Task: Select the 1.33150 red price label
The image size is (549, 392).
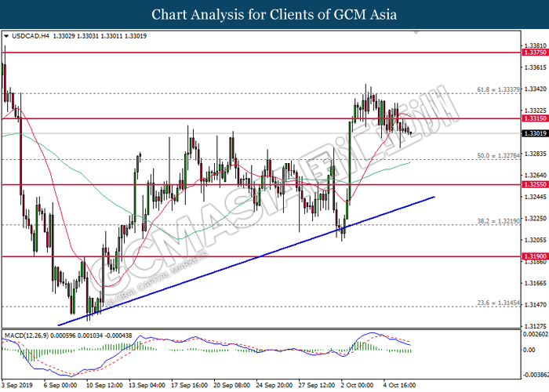Action: pyautogui.click(x=535, y=118)
